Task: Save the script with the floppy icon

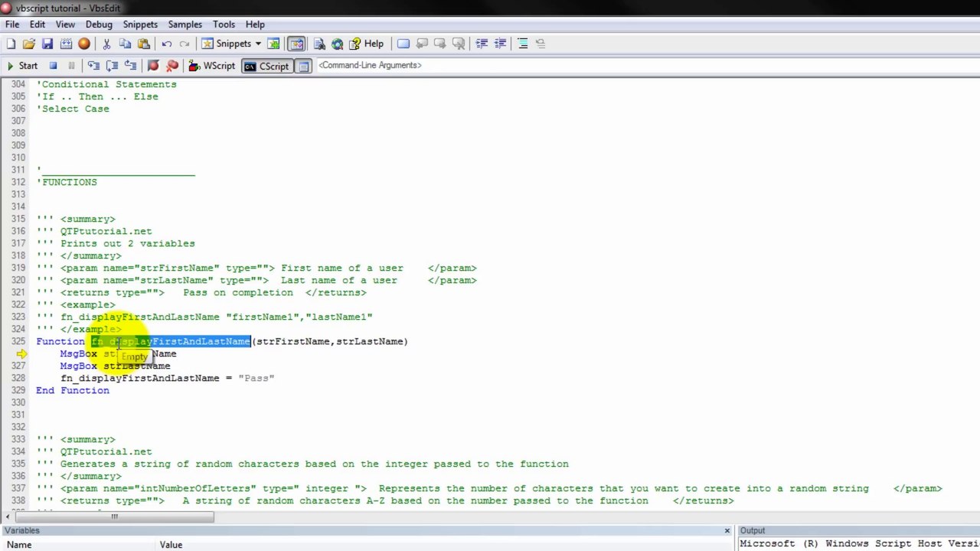Action: point(47,44)
